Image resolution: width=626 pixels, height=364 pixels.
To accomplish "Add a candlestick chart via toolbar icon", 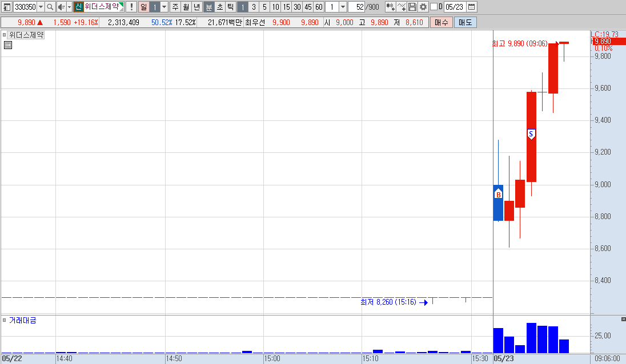I will click(391, 7).
